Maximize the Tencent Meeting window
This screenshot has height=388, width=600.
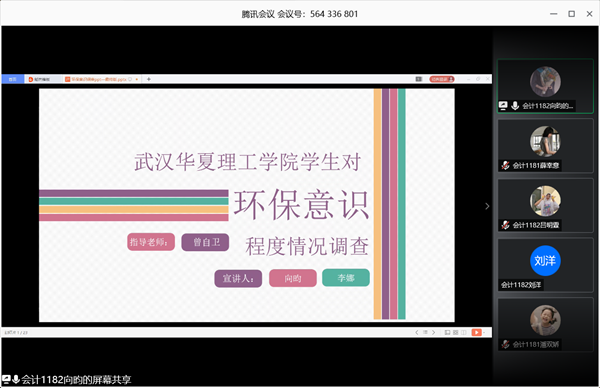pos(572,14)
